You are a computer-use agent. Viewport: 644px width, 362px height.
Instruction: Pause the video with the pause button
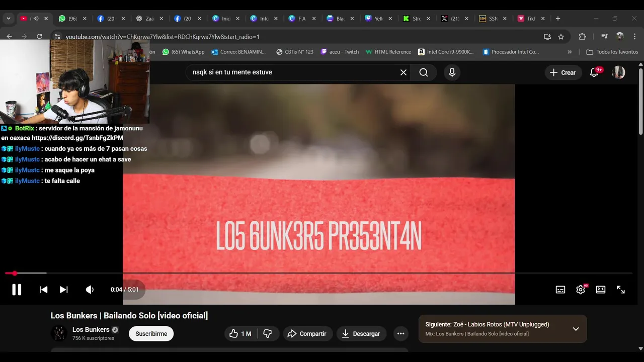point(17,290)
